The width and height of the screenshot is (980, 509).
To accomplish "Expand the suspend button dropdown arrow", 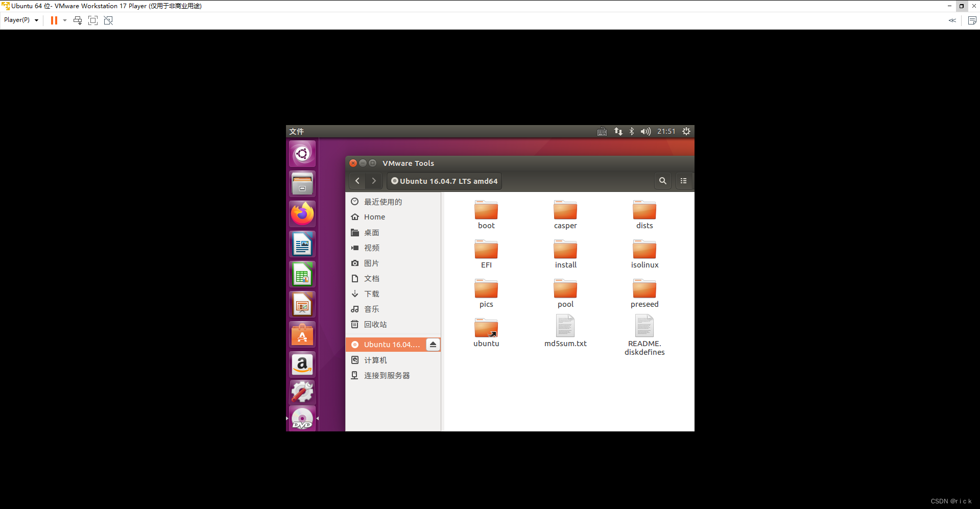I will [x=64, y=20].
